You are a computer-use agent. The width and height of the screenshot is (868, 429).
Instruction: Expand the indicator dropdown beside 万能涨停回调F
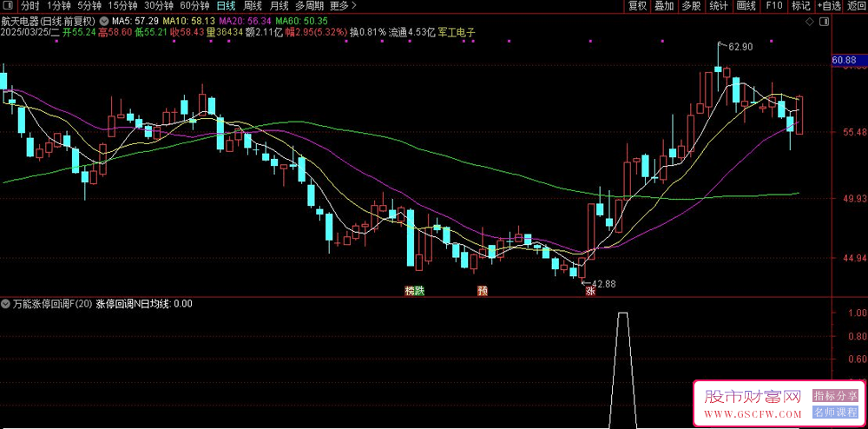pyautogui.click(x=5, y=303)
